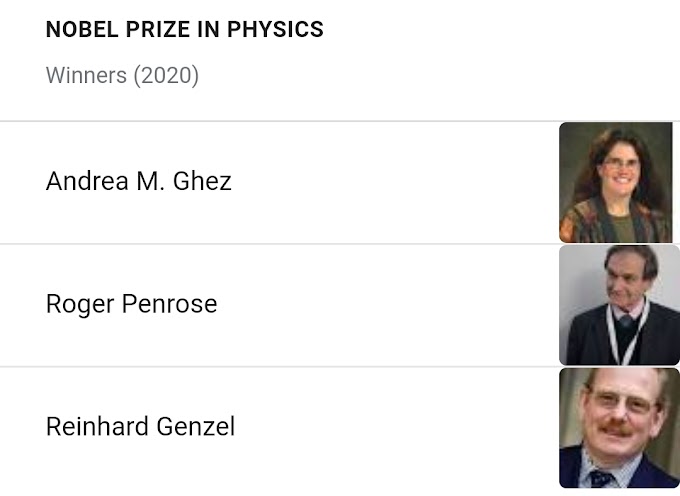Image resolution: width=680 pixels, height=496 pixels.
Task: Click the Winners (2020) subtitle
Action: [122, 76]
